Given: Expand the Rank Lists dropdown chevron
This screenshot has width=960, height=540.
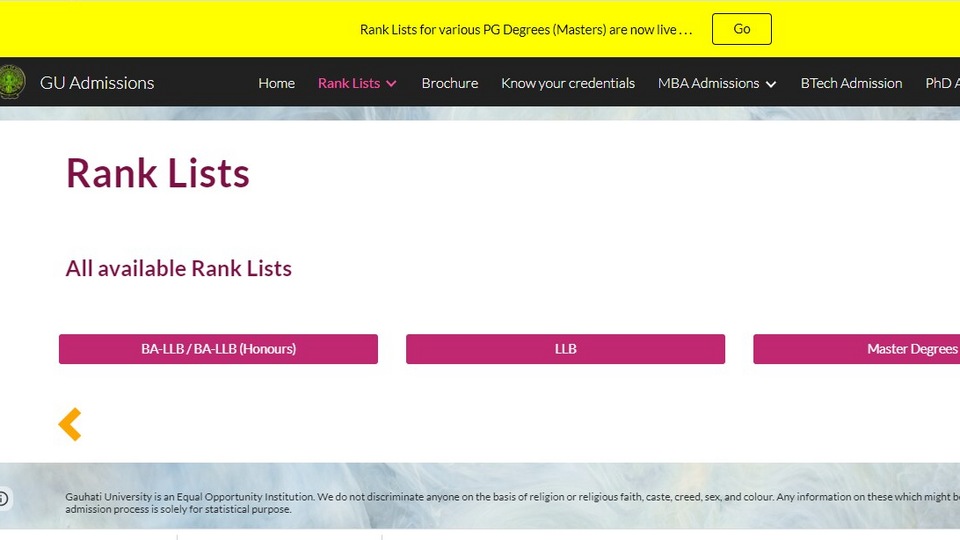Looking at the screenshot, I should [x=391, y=84].
